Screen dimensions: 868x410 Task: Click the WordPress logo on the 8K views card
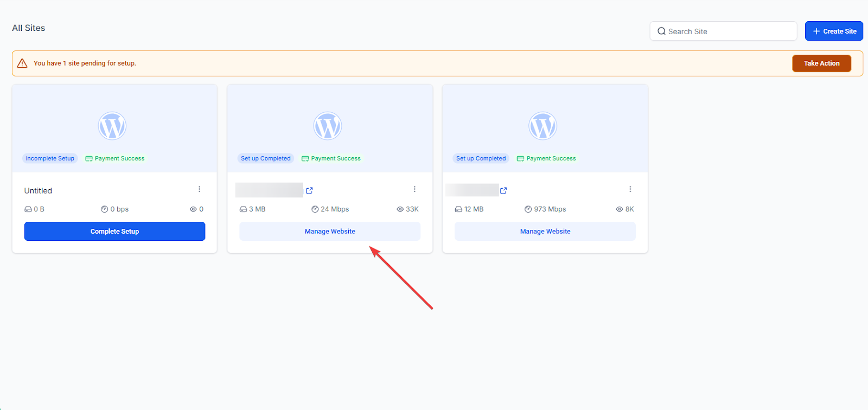pyautogui.click(x=543, y=126)
